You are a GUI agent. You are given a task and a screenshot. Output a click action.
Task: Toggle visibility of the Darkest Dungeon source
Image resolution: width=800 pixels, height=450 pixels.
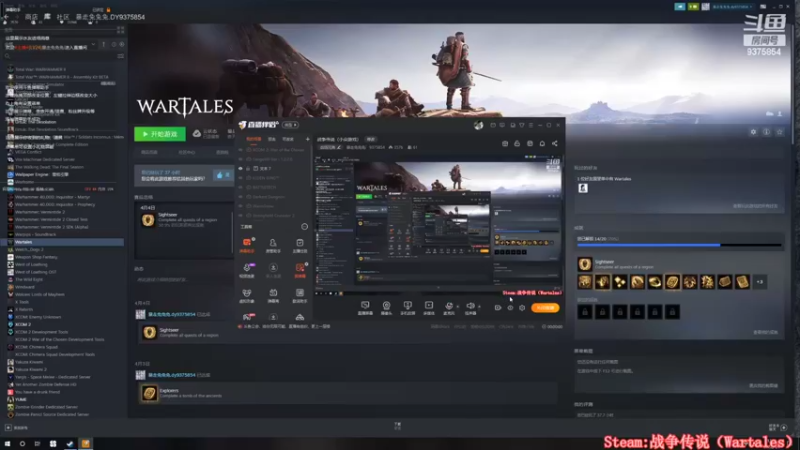[x=240, y=196]
